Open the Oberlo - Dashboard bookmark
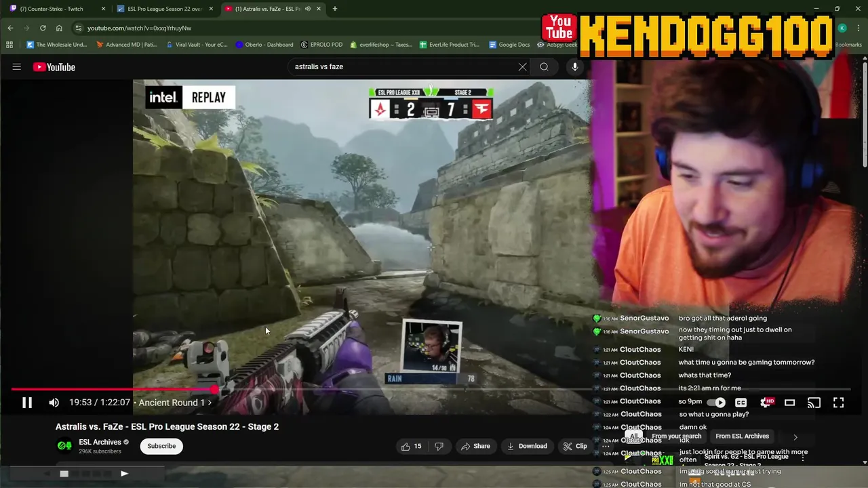 click(x=264, y=45)
